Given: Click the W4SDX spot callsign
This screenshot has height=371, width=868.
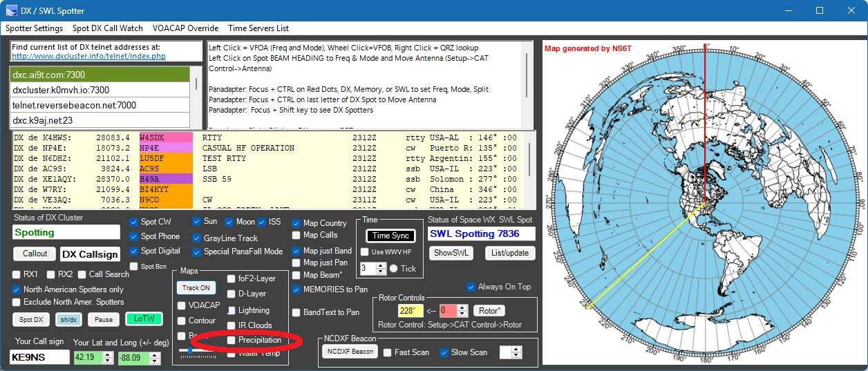Looking at the screenshot, I should pos(166,137).
